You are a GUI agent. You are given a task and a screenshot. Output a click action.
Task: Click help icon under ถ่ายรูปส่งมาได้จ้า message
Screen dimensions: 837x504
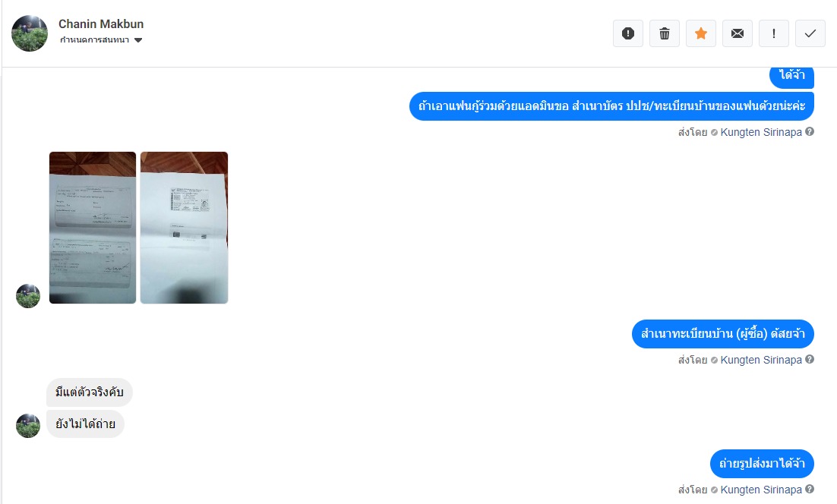(x=810, y=489)
